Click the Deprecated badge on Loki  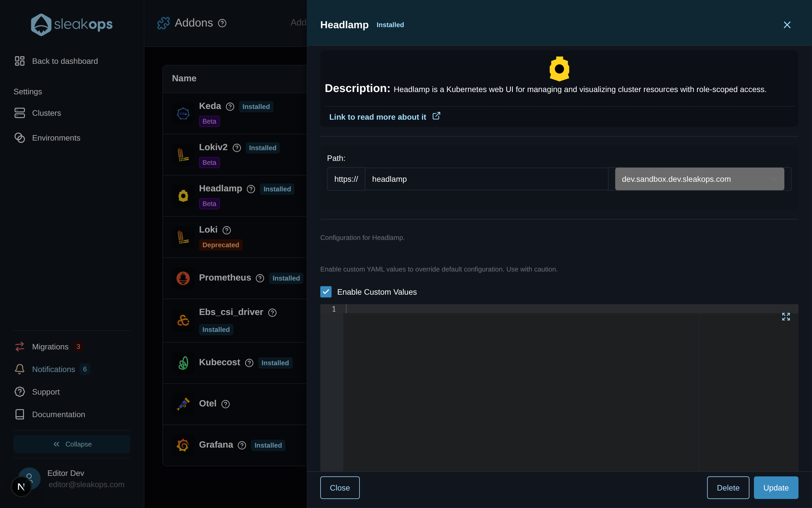220,245
